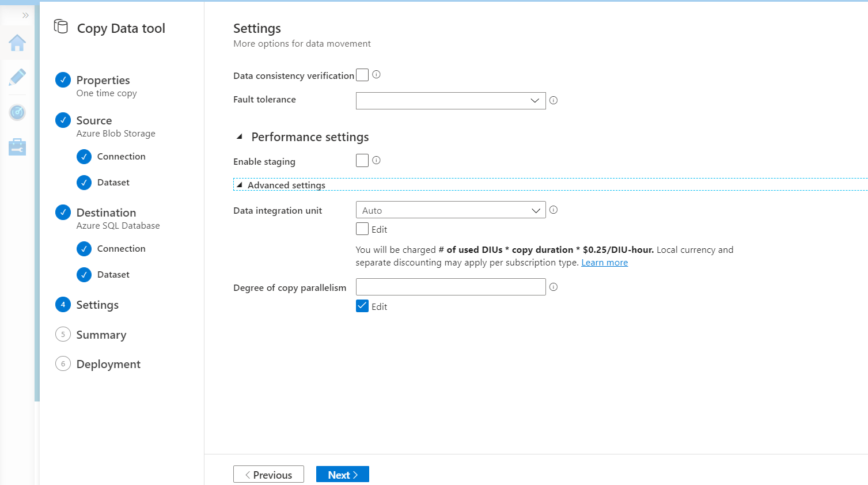Go to the Summary step
Viewport: 868px width, 485px height.
101,335
